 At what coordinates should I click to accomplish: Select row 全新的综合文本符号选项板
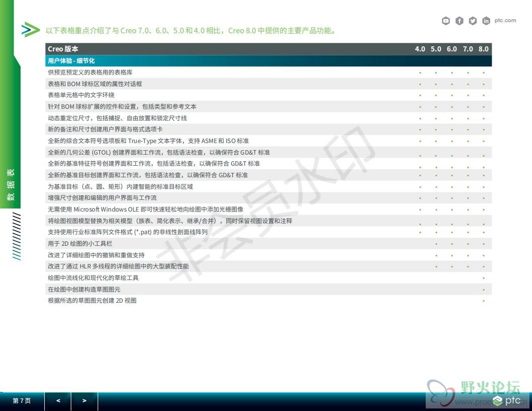(269, 141)
